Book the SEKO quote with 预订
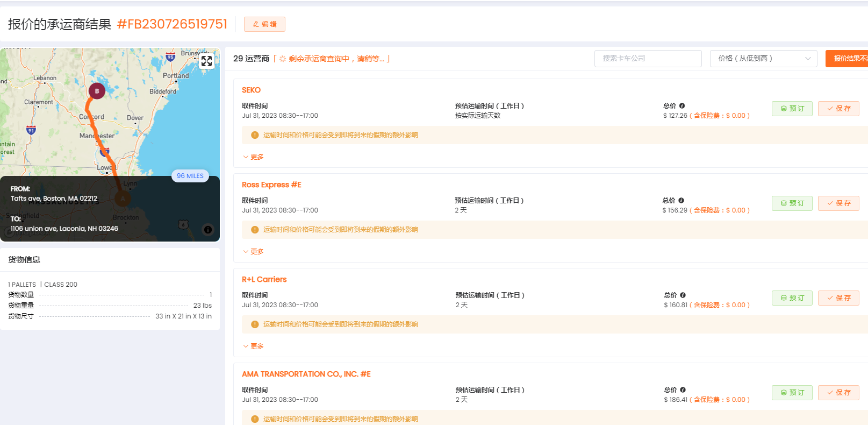 792,109
